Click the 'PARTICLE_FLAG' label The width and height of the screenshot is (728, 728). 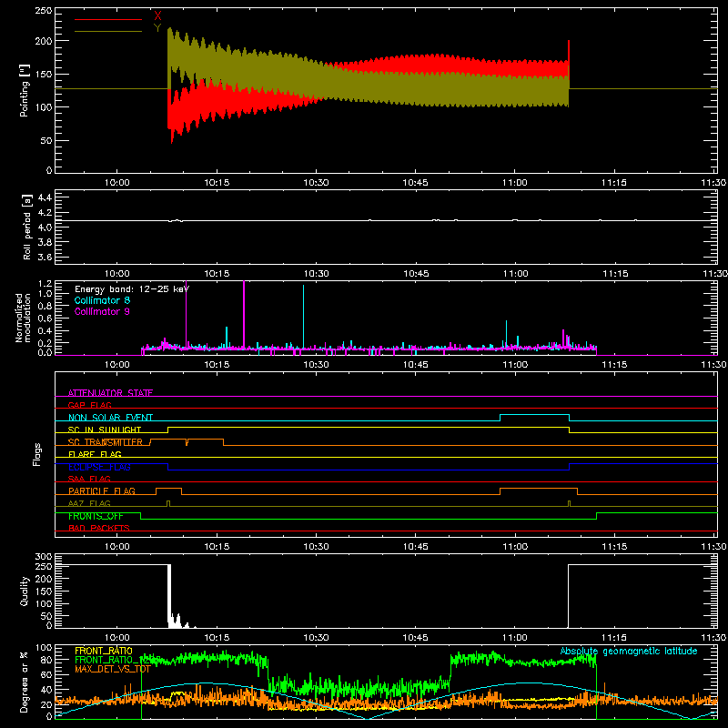(102, 490)
